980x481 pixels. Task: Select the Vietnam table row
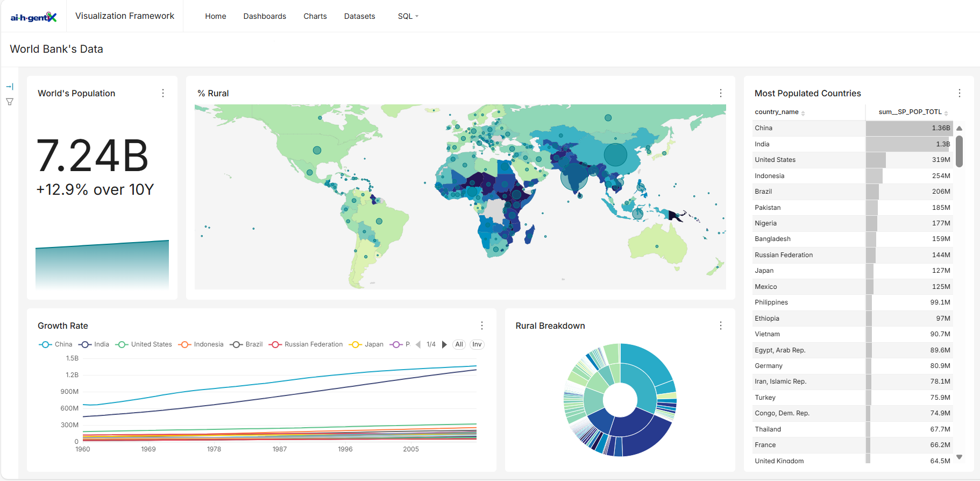[x=853, y=334]
